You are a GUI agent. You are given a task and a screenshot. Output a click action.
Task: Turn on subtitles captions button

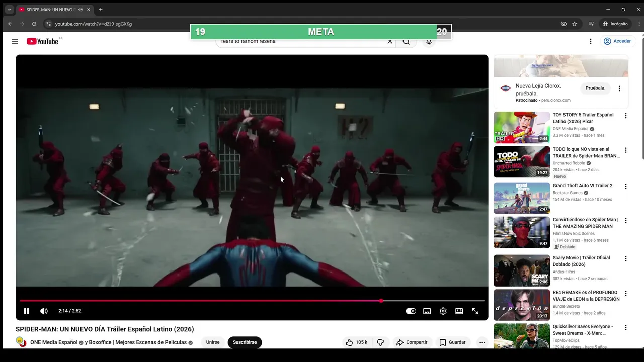427,311
